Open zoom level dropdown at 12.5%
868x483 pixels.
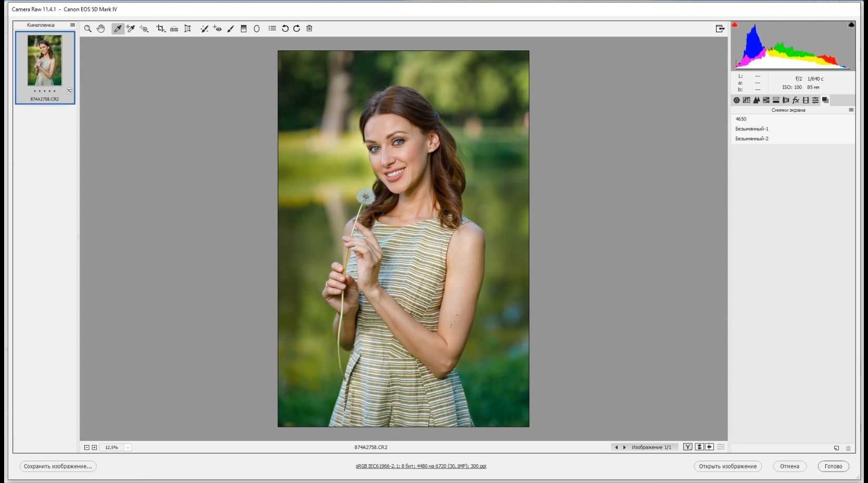(127, 447)
